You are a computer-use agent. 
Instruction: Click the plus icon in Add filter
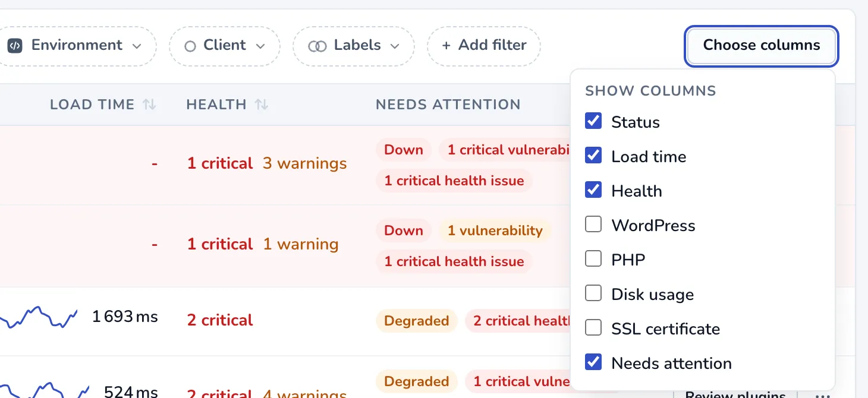click(446, 46)
